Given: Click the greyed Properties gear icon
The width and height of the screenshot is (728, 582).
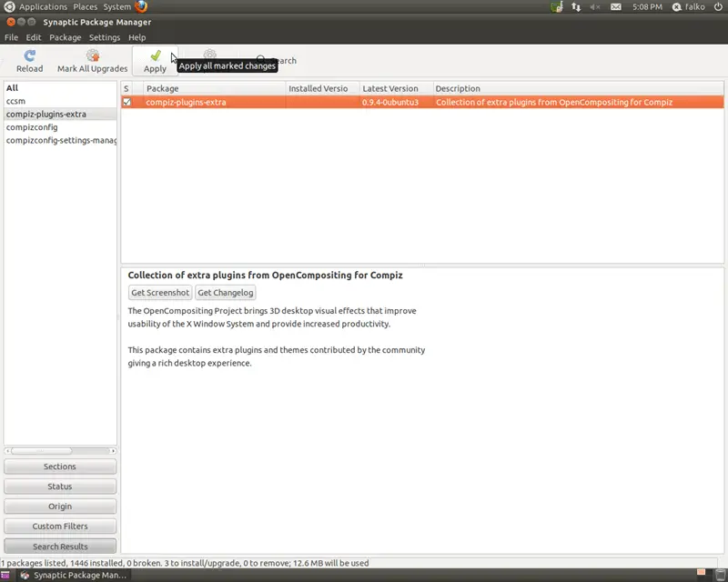Looking at the screenshot, I should tap(210, 54).
